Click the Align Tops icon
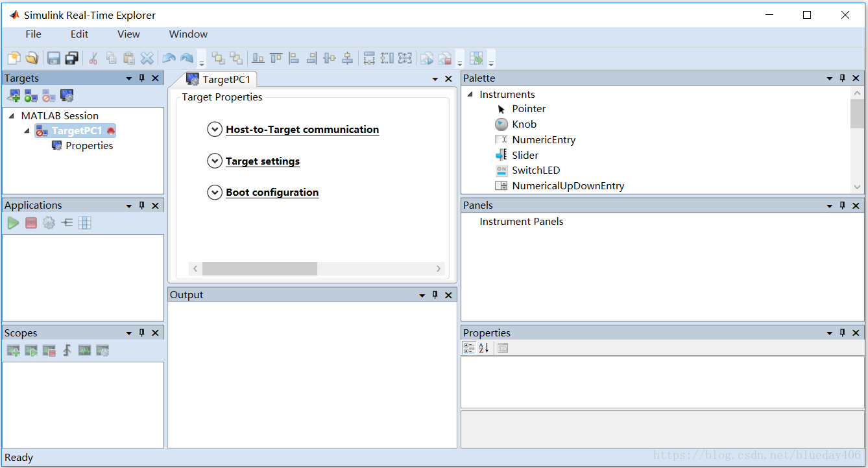Viewport: 868px width, 468px height. pos(276,58)
